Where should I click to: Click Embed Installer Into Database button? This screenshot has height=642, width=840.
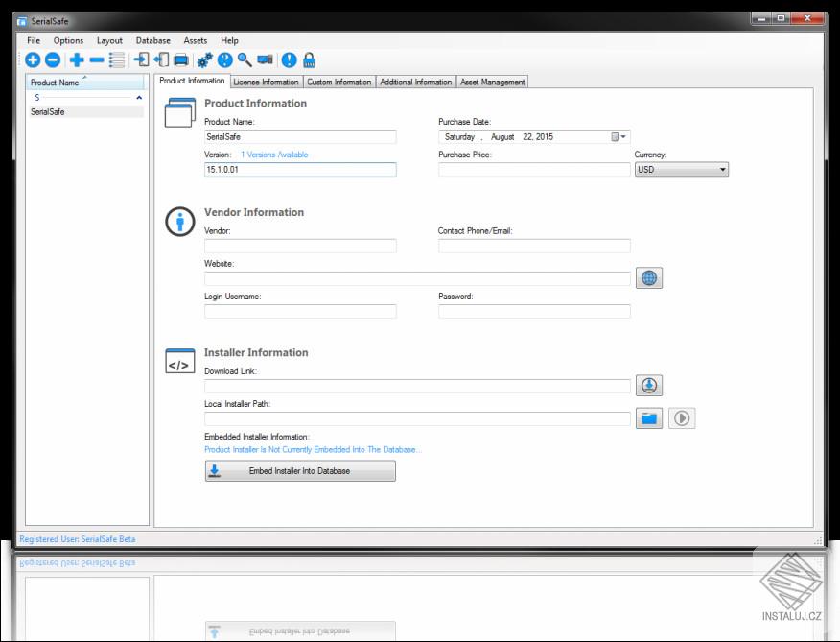(299, 471)
